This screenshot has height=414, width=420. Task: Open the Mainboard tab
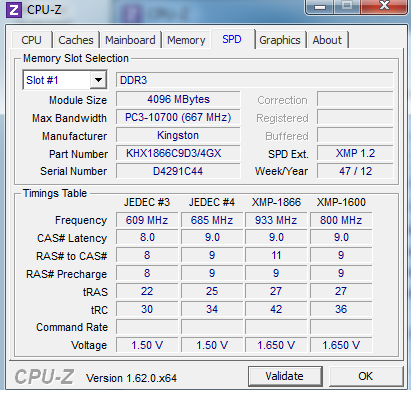(130, 40)
